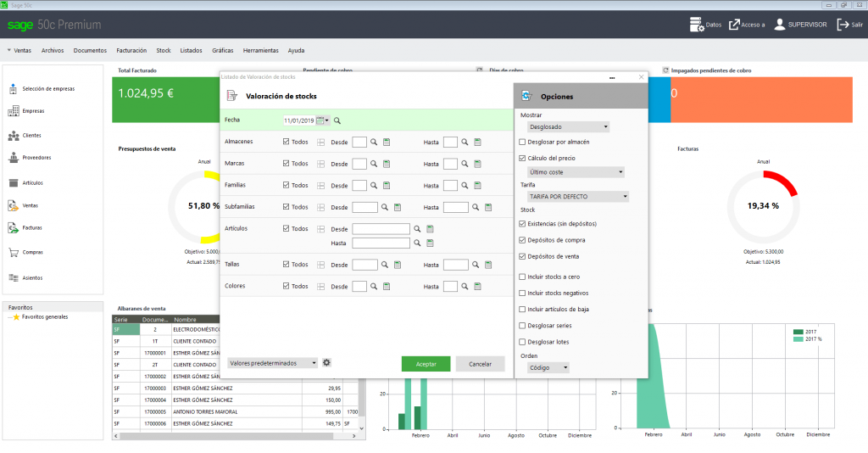Expand the Mostrar Desglosado dropdown
The height and width of the screenshot is (453, 868).
click(x=569, y=127)
